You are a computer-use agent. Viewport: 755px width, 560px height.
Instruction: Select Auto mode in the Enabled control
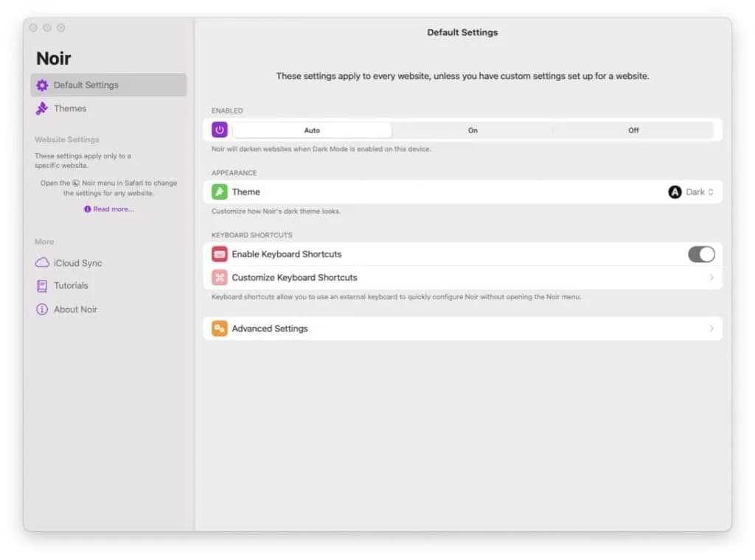click(312, 130)
